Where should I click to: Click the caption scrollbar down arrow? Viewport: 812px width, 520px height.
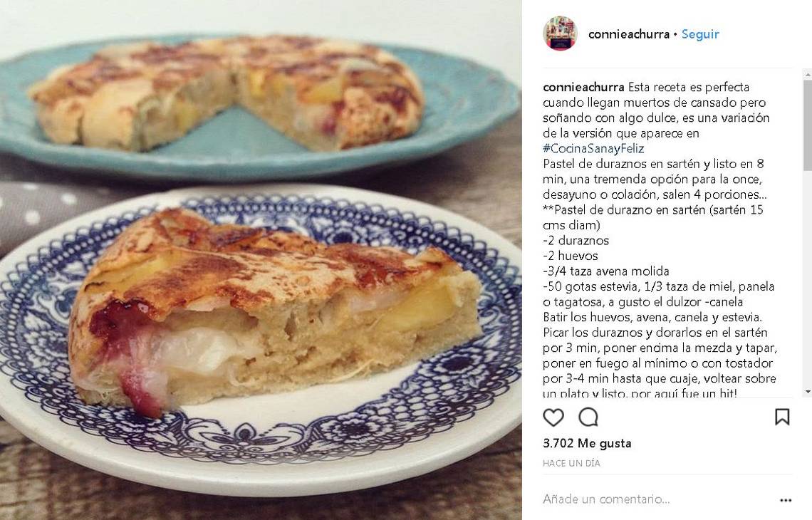tap(807, 392)
